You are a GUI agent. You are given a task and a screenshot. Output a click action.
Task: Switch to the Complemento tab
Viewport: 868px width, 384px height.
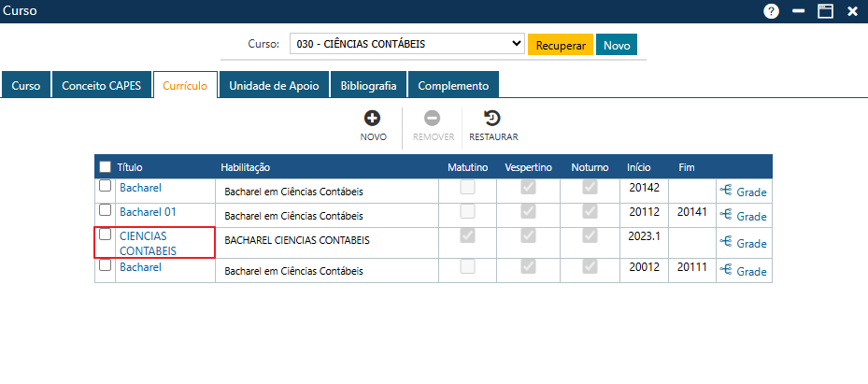(x=453, y=86)
